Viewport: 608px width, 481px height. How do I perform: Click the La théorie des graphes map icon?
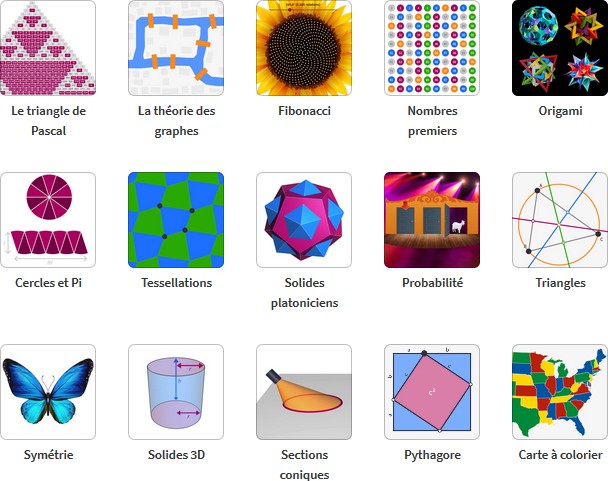[x=176, y=48]
